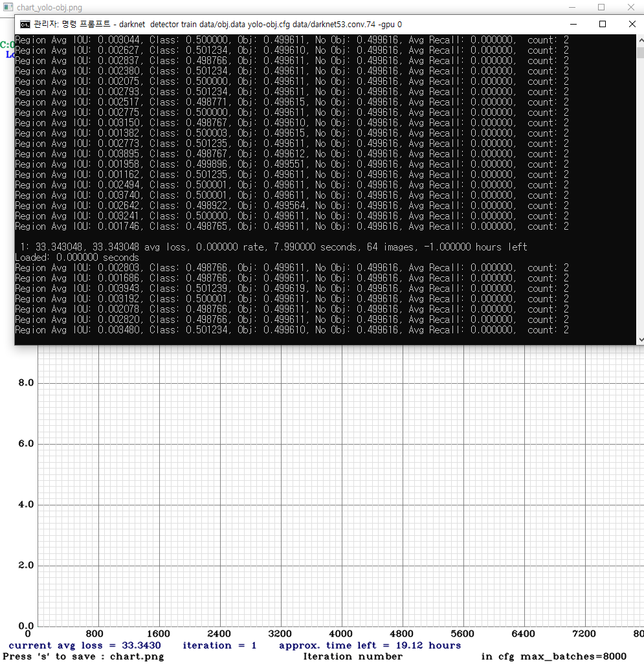This screenshot has width=644, height=664.
Task: Click the console vertical scrollbar thumb
Action: [x=641, y=53]
